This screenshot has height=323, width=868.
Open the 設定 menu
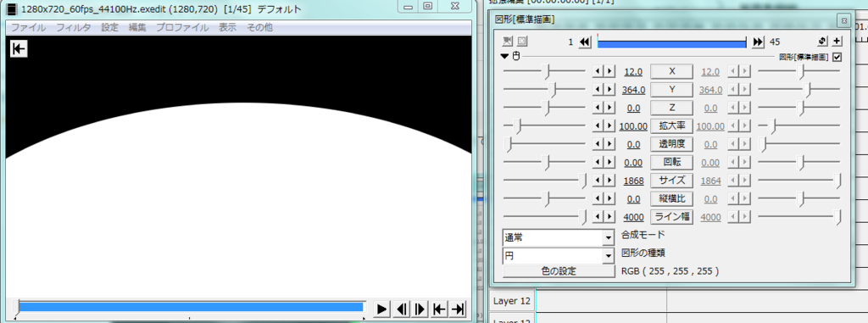(109, 27)
